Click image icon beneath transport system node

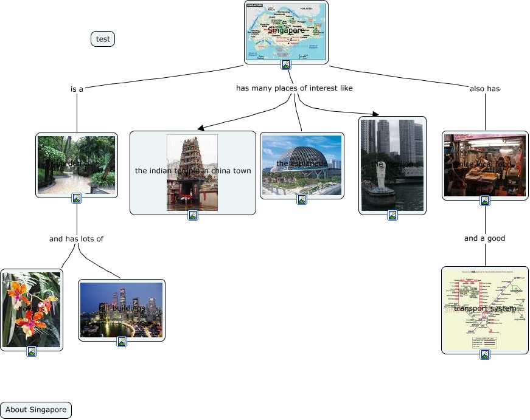485,354
